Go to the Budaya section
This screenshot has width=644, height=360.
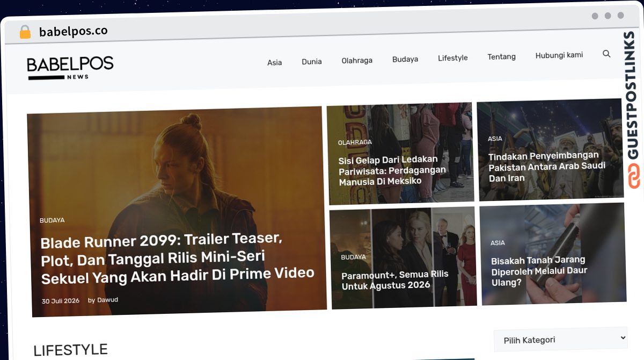pyautogui.click(x=405, y=59)
